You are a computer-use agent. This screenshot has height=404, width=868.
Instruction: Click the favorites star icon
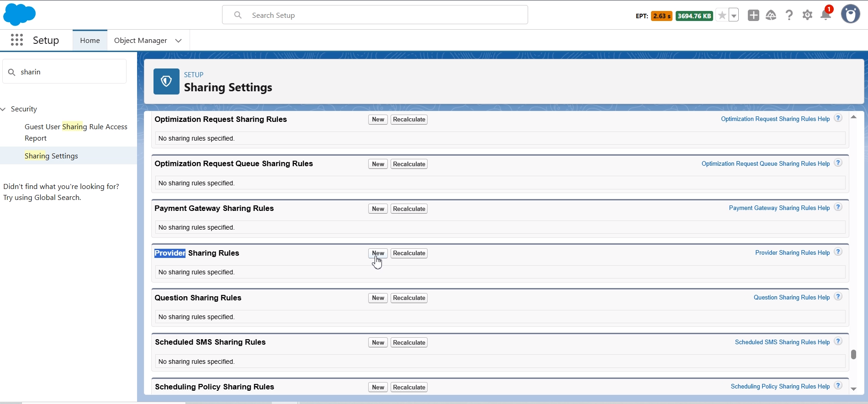[722, 16]
